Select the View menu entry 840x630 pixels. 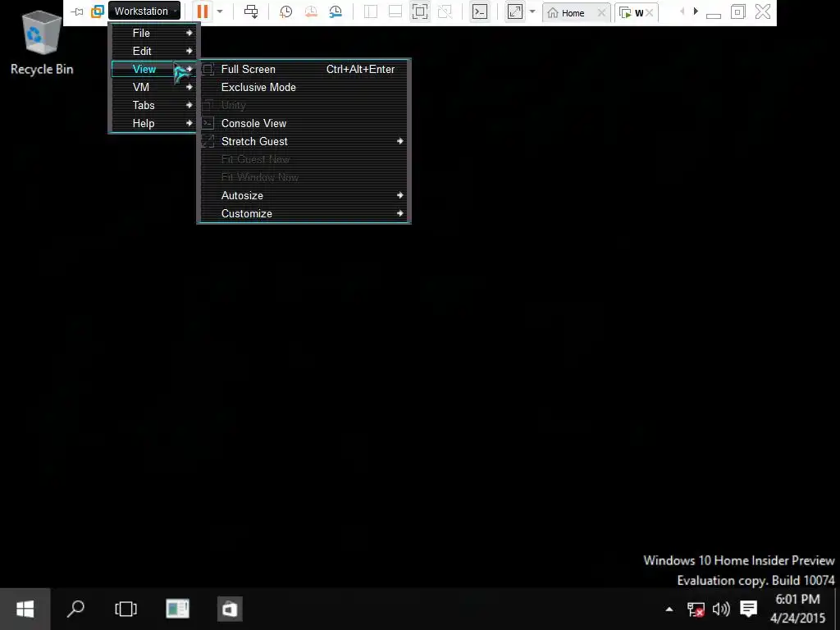[x=154, y=69]
